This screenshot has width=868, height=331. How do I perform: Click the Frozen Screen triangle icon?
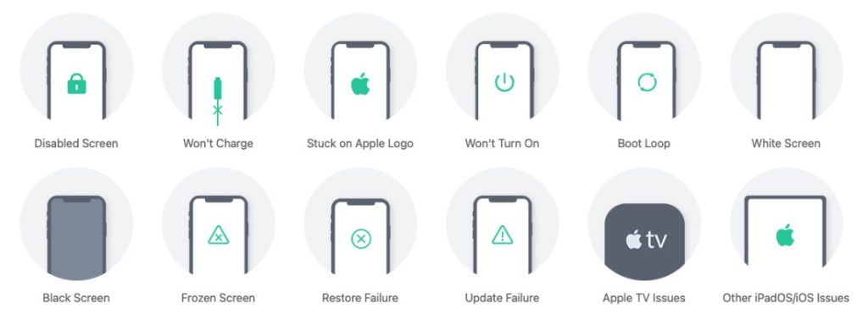[218, 236]
